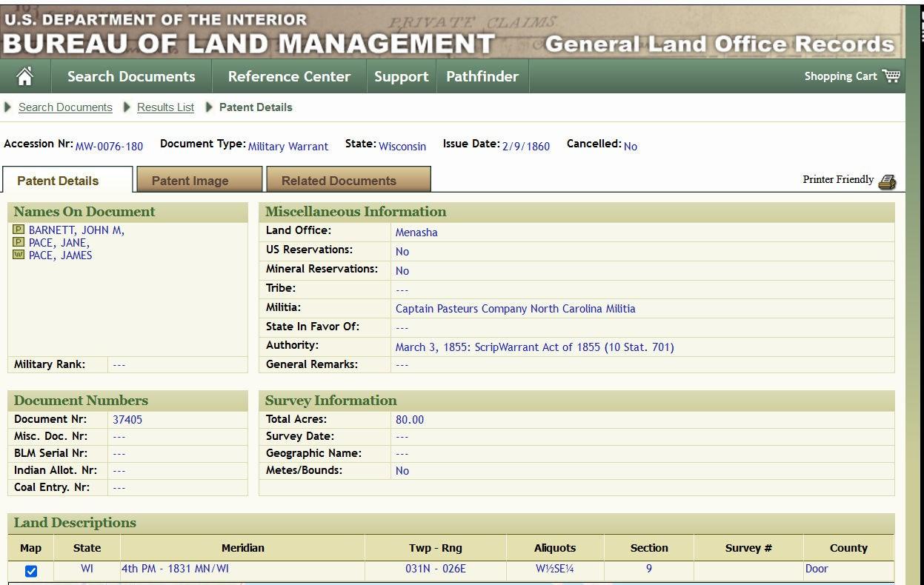The height and width of the screenshot is (585, 924).
Task: Click the Captain Pasteurs Company militia value
Action: pos(515,309)
